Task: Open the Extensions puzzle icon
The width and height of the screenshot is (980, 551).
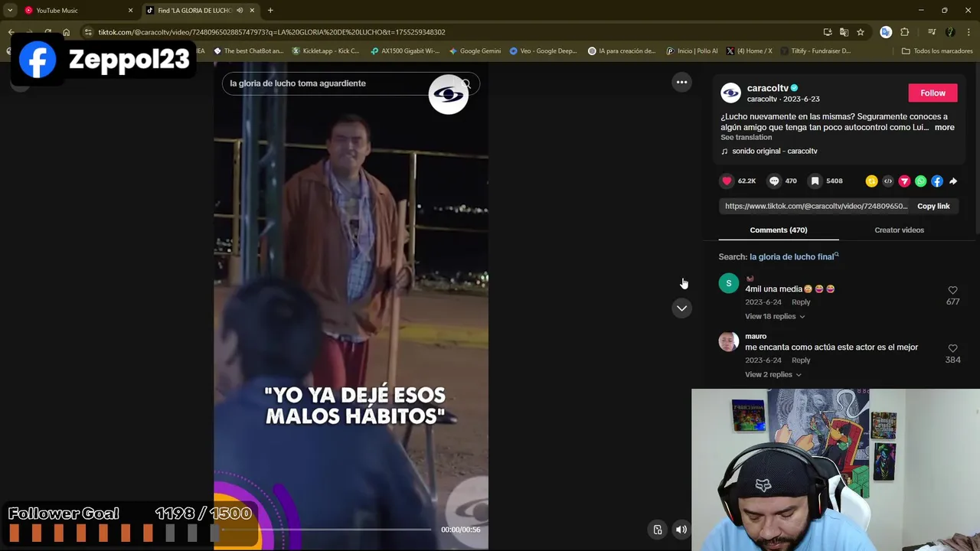Action: point(905,32)
